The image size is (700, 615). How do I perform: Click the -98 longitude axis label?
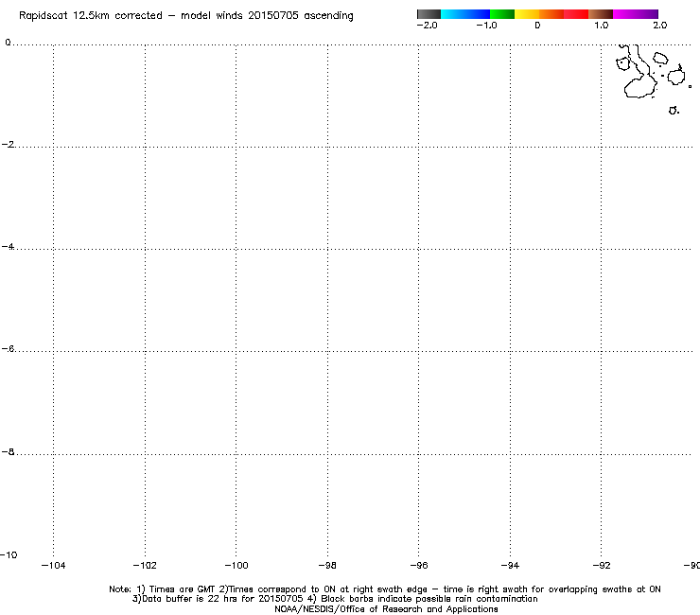point(327,566)
